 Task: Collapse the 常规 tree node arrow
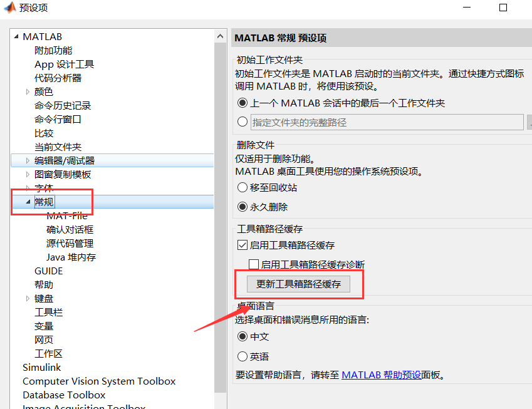tap(28, 202)
